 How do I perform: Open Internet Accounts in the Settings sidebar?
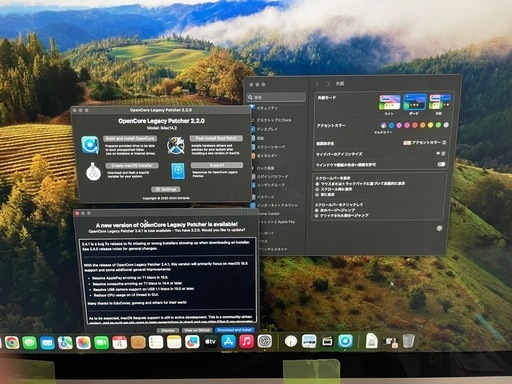[276, 205]
